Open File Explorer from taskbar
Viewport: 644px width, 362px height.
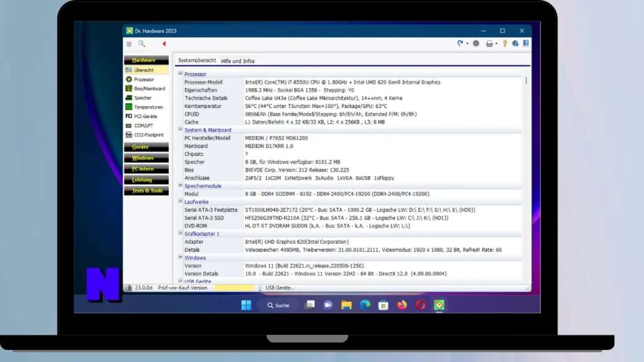(x=347, y=305)
